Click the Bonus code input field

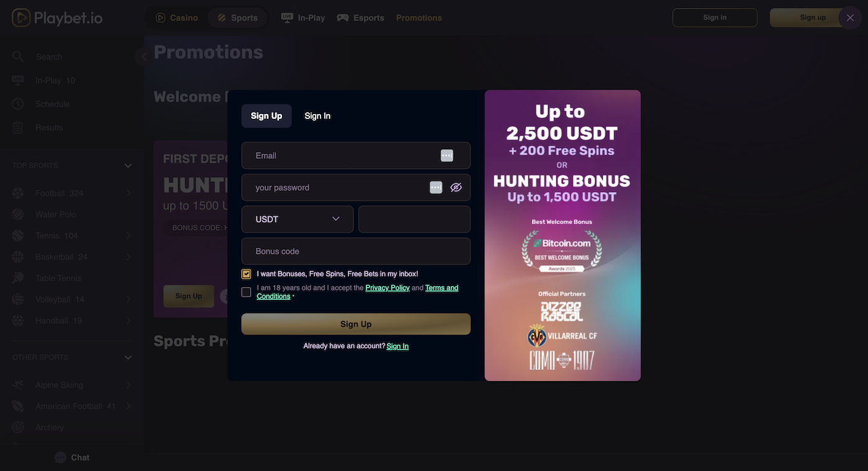coord(356,250)
